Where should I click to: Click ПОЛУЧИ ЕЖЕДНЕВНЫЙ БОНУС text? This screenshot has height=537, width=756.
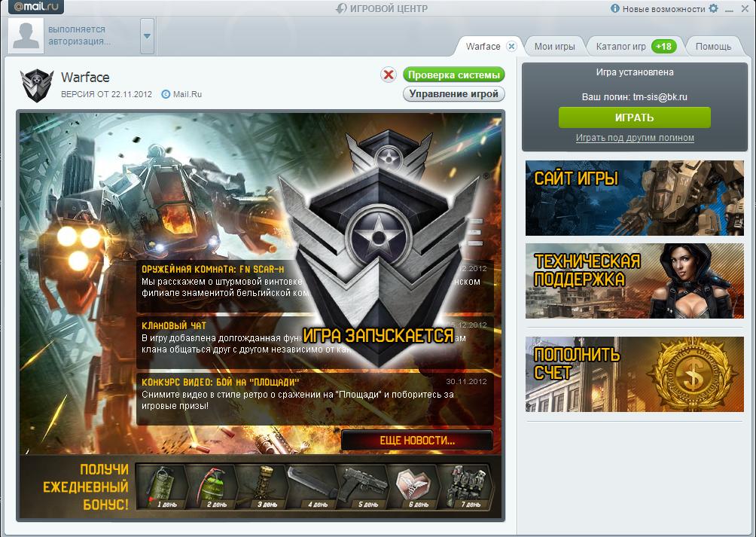click(86, 487)
